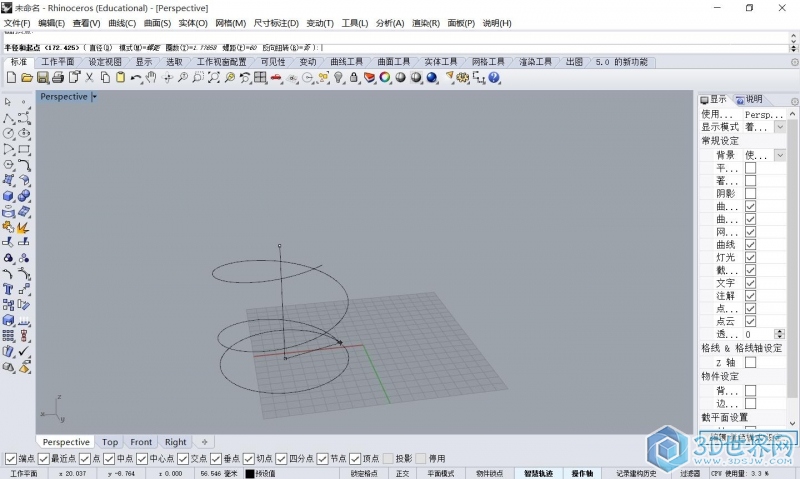Click the blue render sphere icon

[x=432, y=78]
